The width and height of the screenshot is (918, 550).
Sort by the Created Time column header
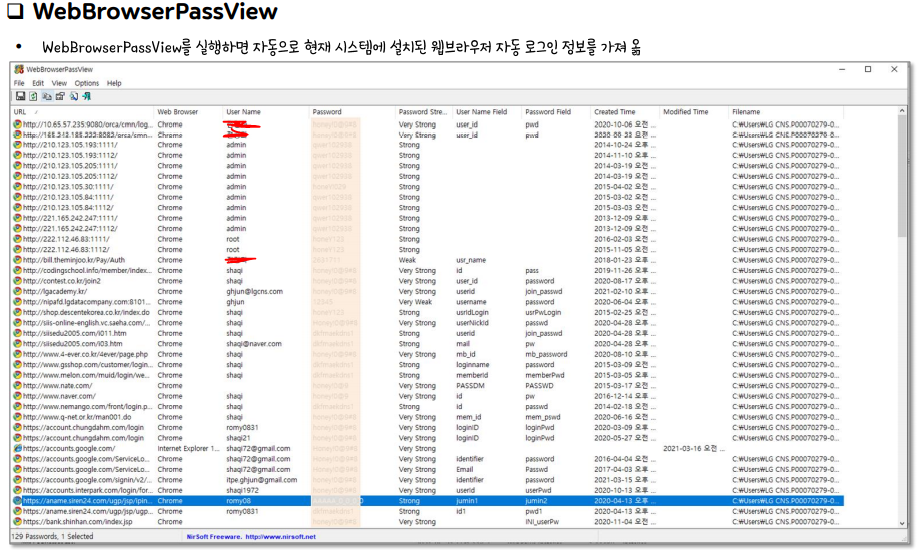click(625, 112)
